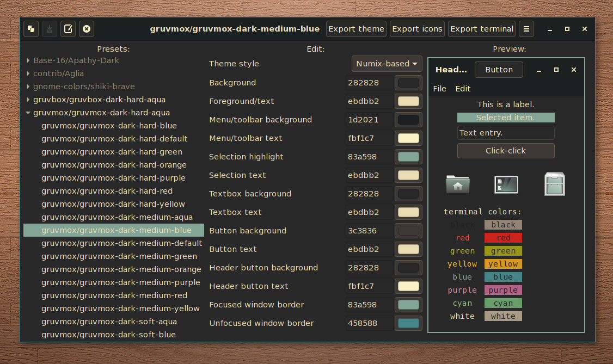The width and height of the screenshot is (613, 364).
Task: Expand the contrib/Aglia preset group
Action: [x=28, y=73]
